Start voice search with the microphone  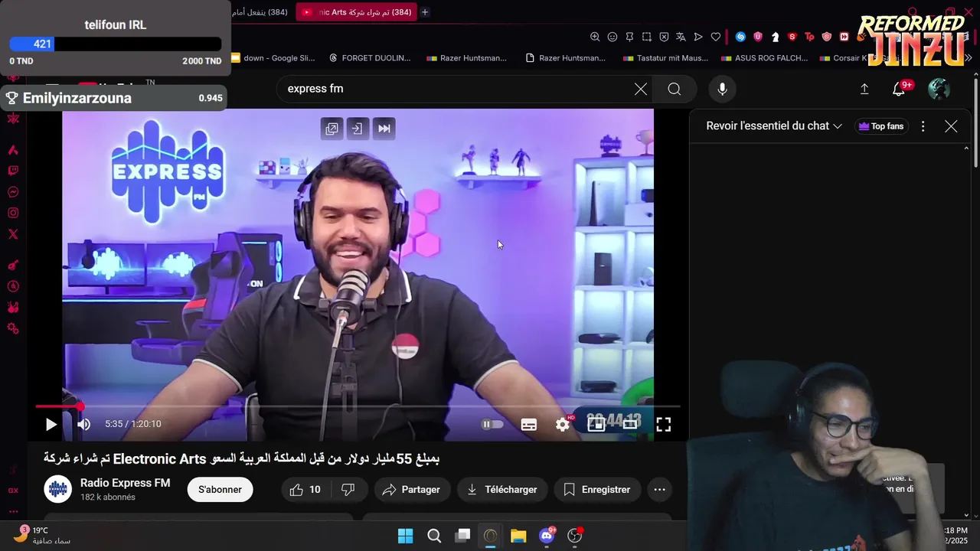point(722,90)
